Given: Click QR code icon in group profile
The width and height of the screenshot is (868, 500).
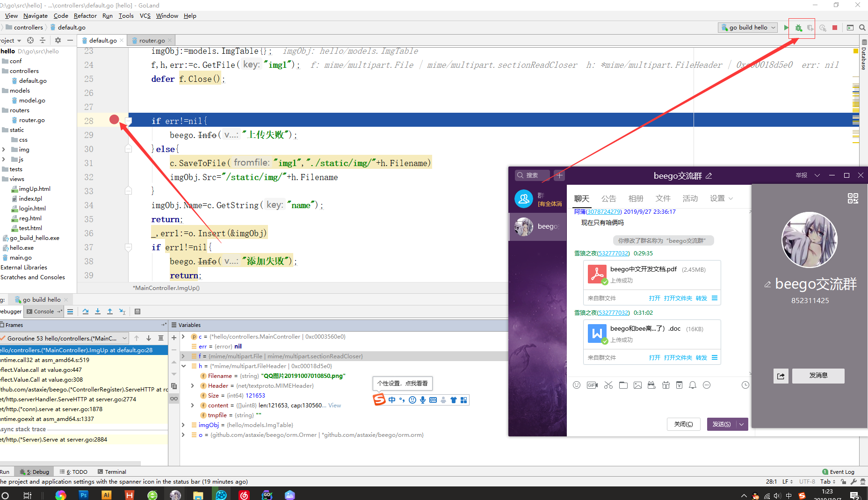Looking at the screenshot, I should click(x=853, y=198).
